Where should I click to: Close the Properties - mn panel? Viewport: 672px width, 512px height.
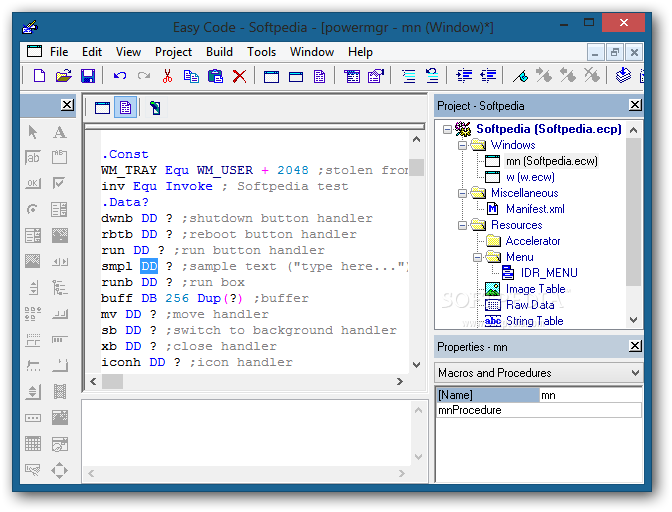[x=635, y=346]
